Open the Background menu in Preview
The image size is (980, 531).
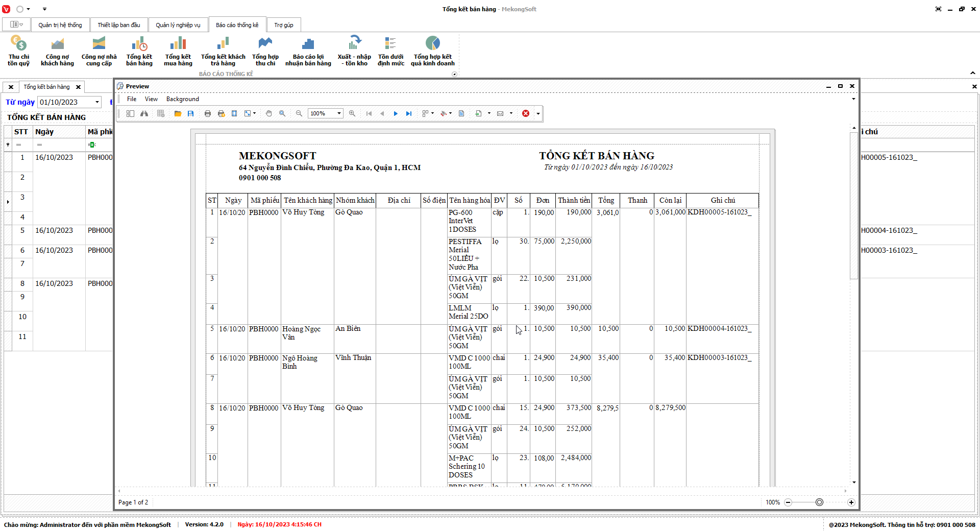182,99
